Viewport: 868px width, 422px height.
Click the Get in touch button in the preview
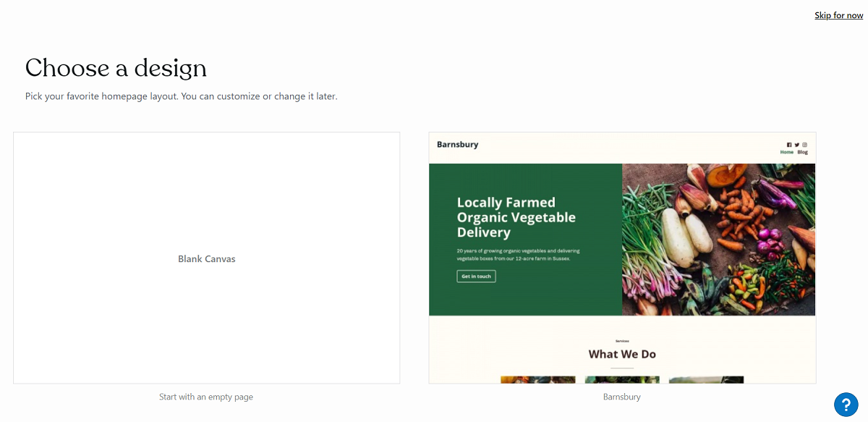pos(476,276)
